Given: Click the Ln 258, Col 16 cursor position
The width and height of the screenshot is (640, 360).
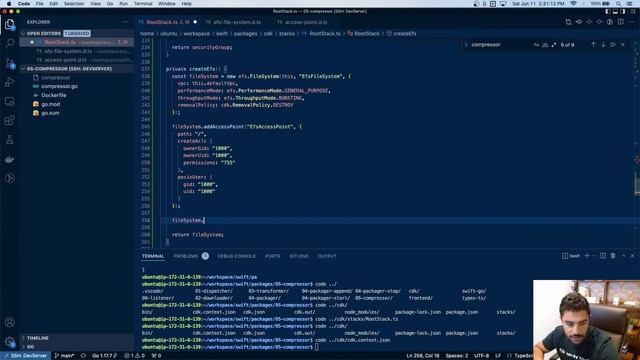Looking at the screenshot, I should point(422,356).
